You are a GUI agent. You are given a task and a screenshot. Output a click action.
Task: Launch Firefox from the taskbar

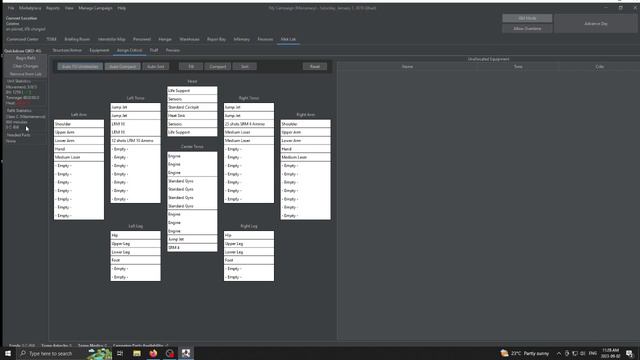coord(153,353)
